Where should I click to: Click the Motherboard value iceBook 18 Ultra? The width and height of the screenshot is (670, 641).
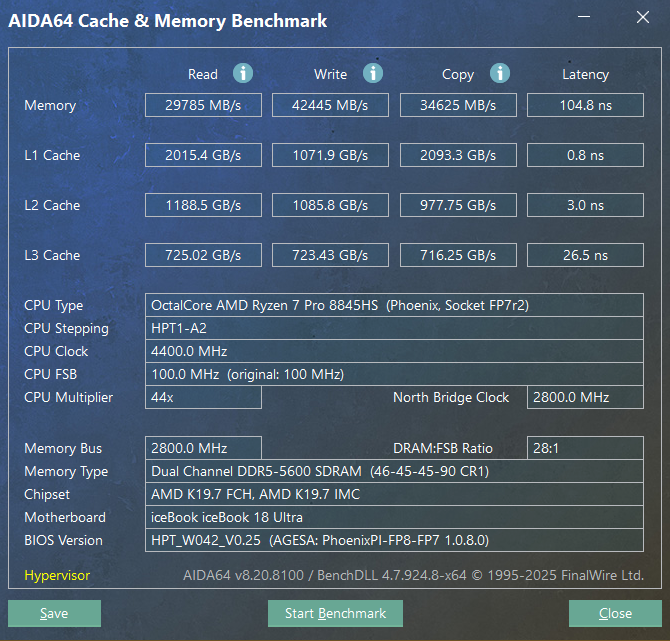(394, 518)
